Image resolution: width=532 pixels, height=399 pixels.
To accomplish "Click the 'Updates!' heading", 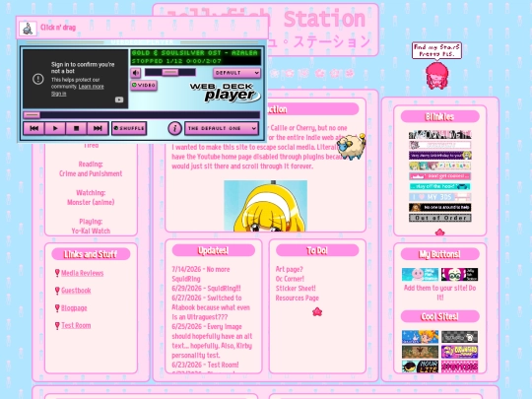I will click(214, 250).
